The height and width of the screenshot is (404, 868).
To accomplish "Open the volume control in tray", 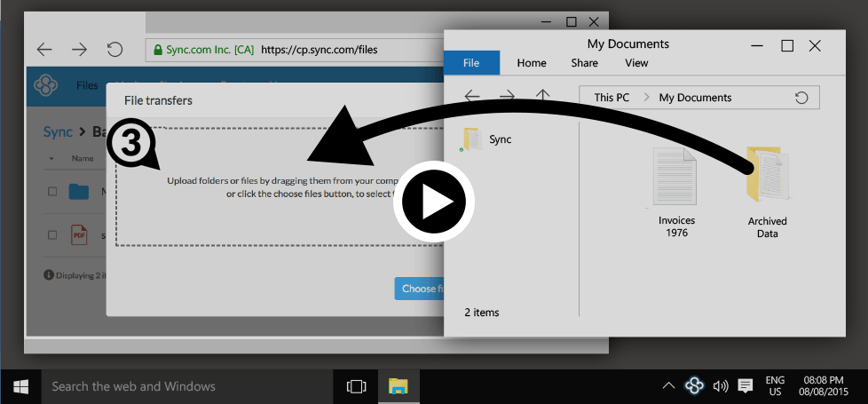I will pyautogui.click(x=721, y=386).
